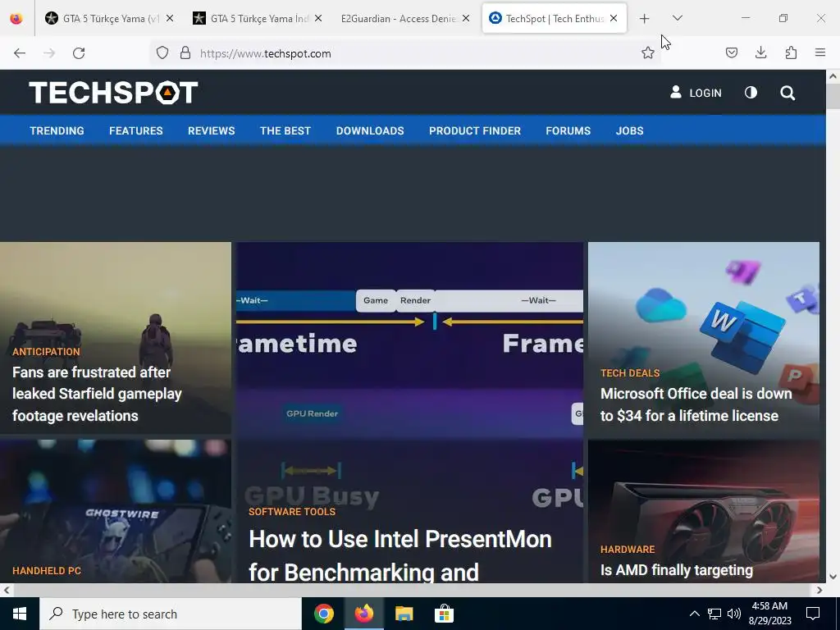Screen dimensions: 840x630
Task: Click the horizontal scrollbar left arrow
Action: (x=6, y=590)
